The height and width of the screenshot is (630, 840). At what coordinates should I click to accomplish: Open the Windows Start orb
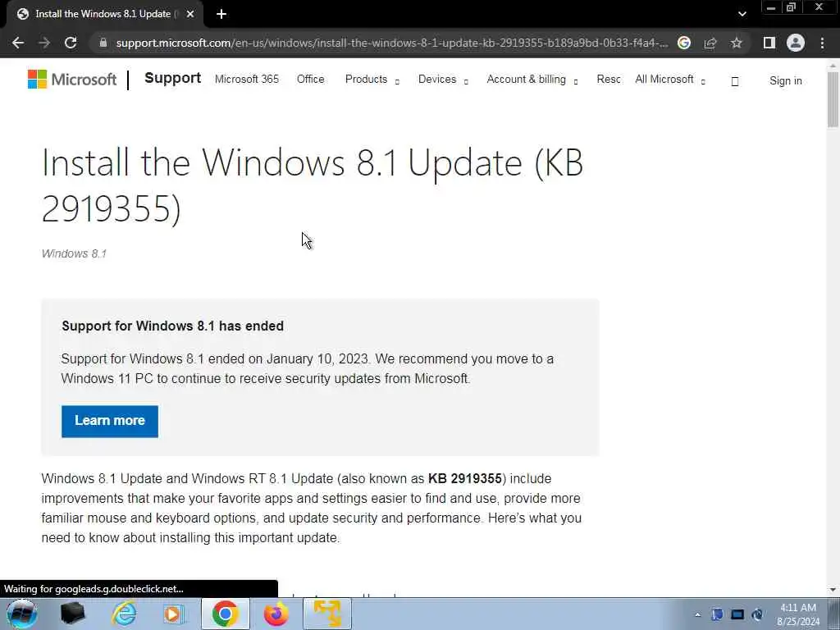pos(22,614)
